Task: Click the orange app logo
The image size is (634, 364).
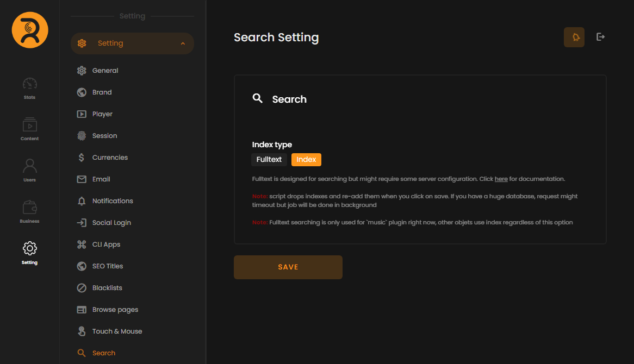Action: [x=30, y=30]
